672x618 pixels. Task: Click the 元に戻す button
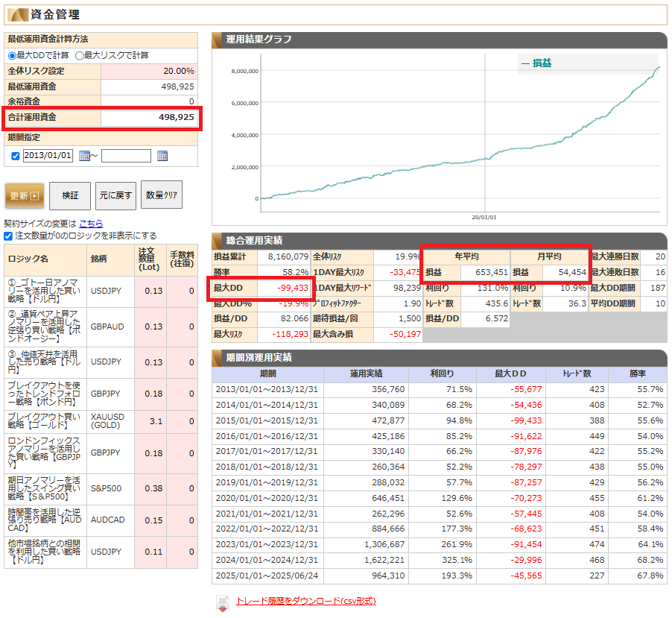point(115,196)
